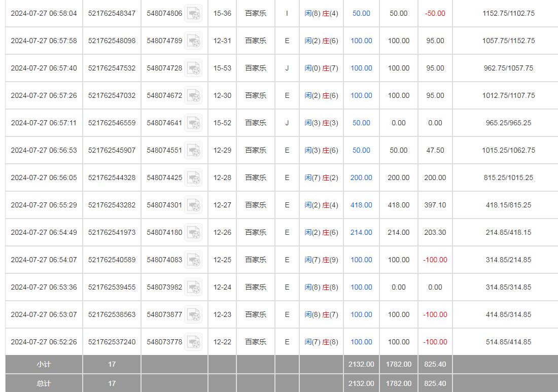Click the replay icon for 548073877

point(193,315)
